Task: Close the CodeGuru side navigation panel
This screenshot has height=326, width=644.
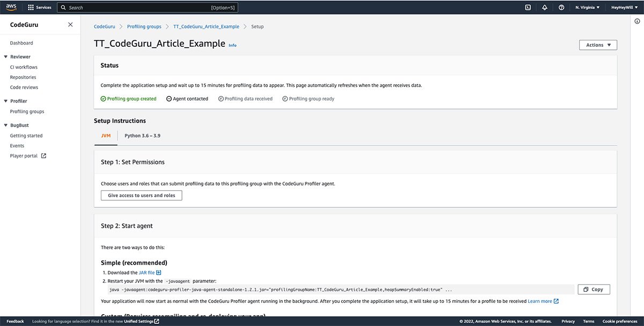Action: point(70,25)
